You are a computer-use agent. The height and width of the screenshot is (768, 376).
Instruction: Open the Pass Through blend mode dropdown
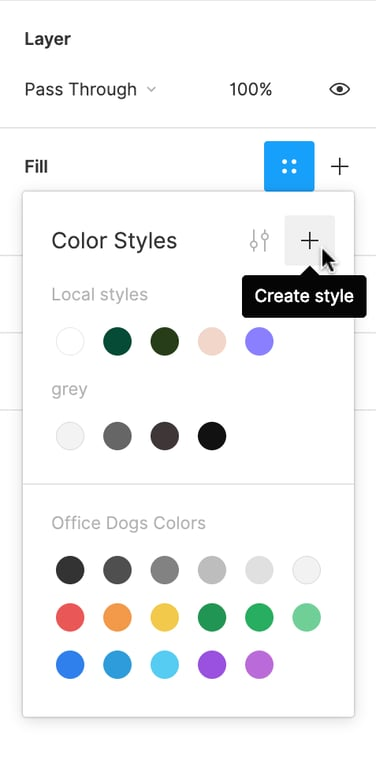click(90, 90)
